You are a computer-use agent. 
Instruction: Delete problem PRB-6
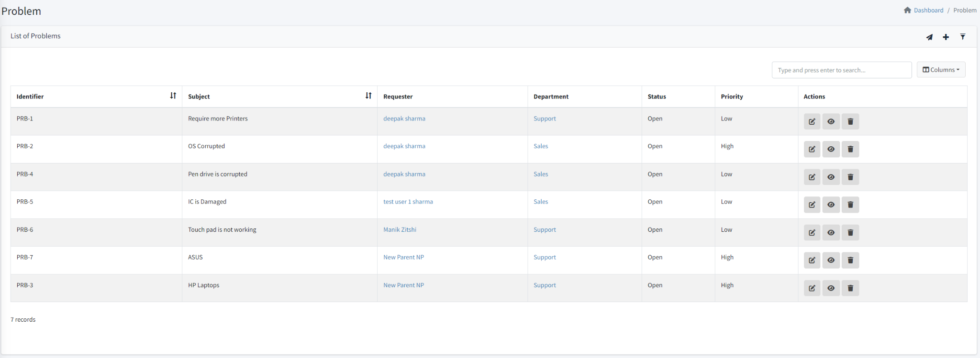click(850, 232)
